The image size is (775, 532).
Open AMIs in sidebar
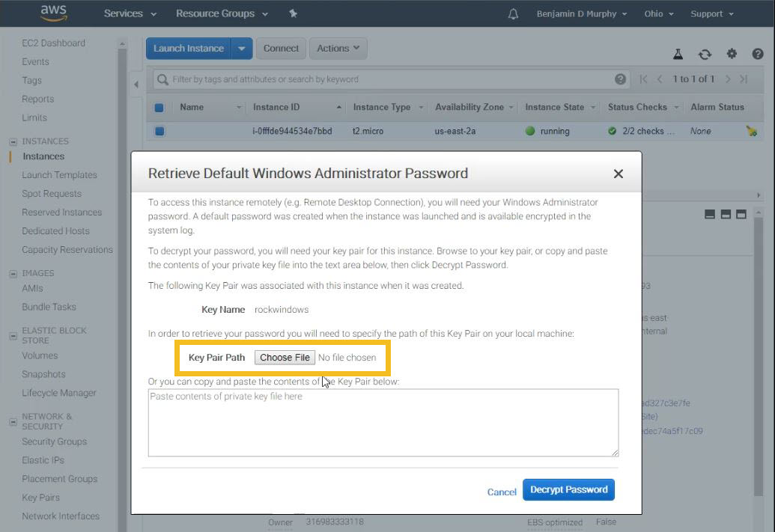(32, 288)
